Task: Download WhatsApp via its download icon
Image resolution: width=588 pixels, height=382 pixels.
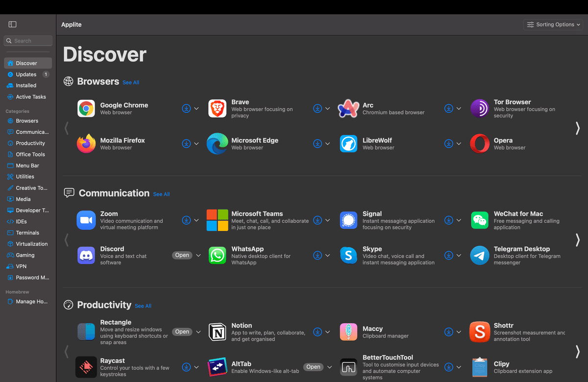Action: coord(318,255)
